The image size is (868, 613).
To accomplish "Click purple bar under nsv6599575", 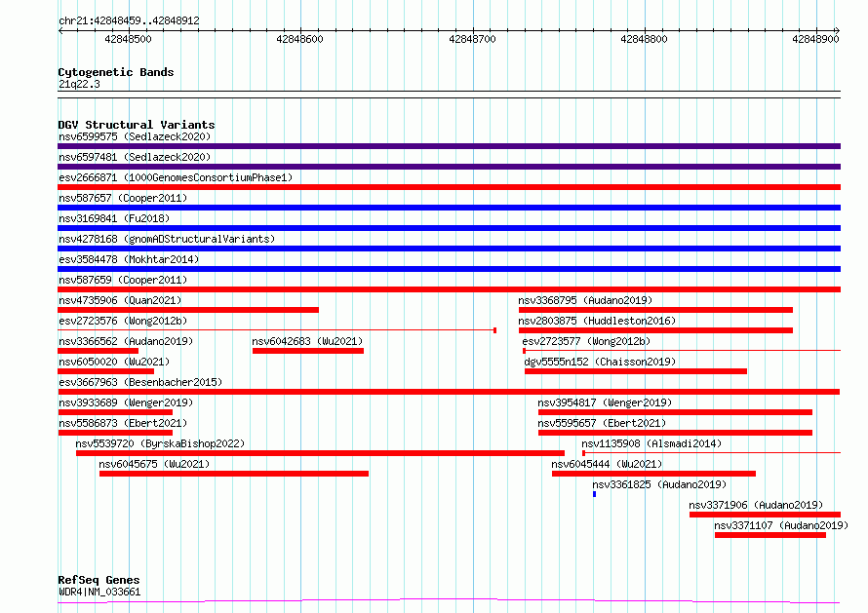I will [x=449, y=146].
